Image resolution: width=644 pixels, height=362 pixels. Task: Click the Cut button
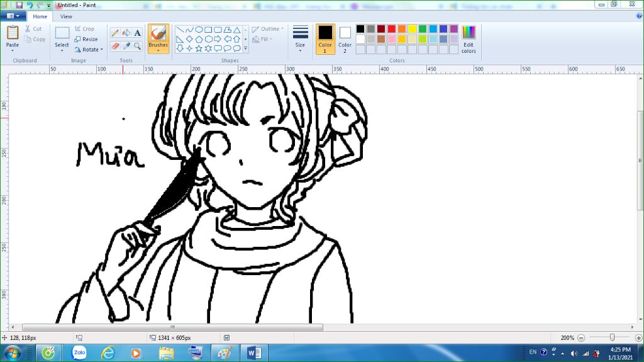click(x=33, y=29)
